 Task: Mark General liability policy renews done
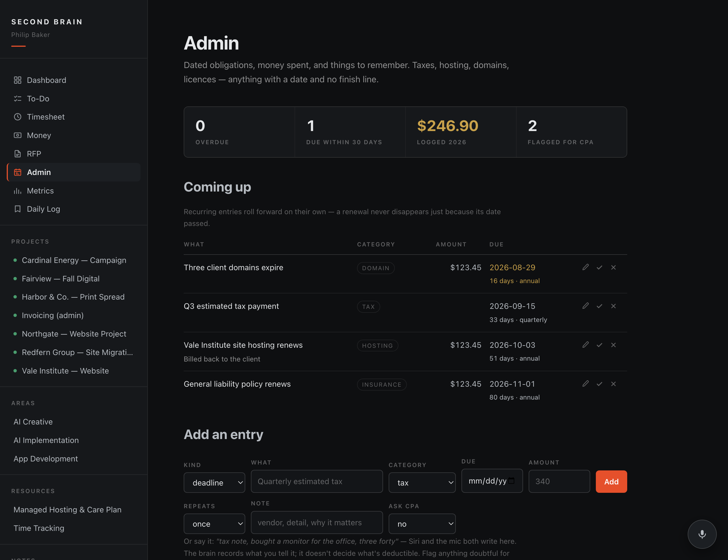coord(599,384)
